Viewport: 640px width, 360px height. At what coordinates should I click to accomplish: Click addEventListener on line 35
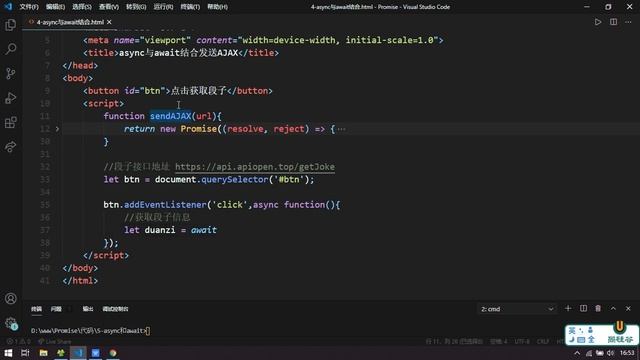pos(165,205)
